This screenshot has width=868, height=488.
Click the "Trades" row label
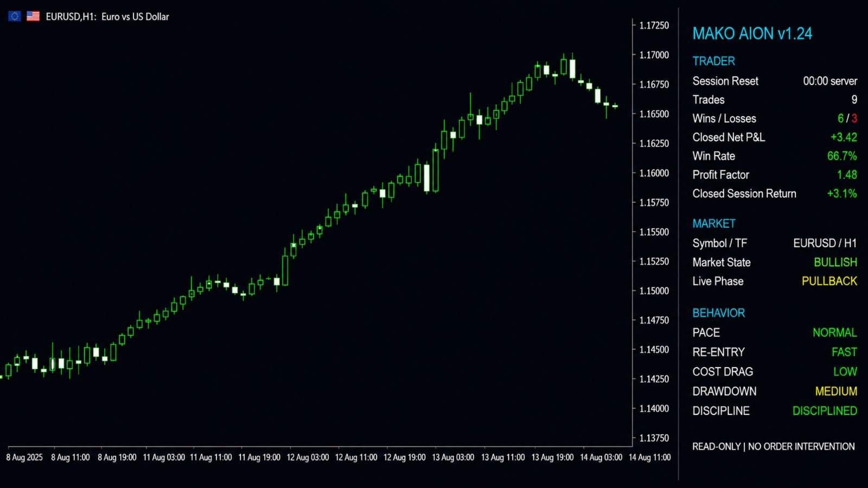pos(709,100)
